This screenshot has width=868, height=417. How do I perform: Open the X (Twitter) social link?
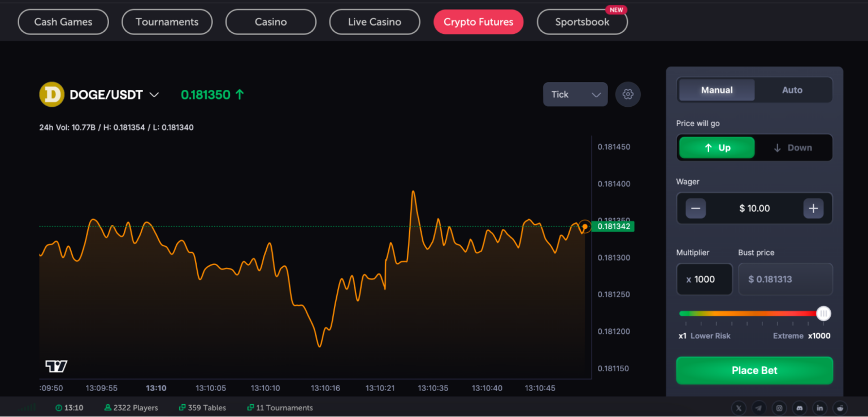[x=739, y=408]
